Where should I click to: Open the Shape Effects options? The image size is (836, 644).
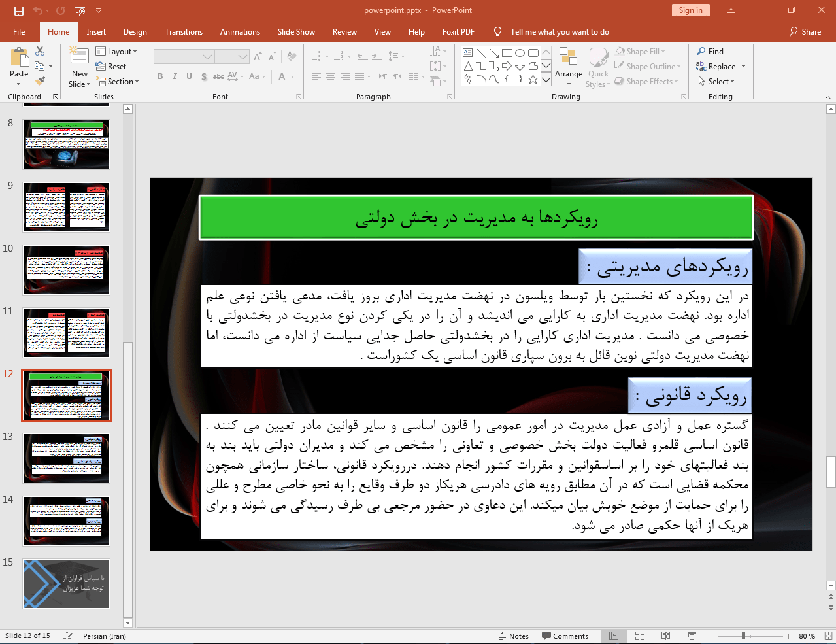point(646,82)
